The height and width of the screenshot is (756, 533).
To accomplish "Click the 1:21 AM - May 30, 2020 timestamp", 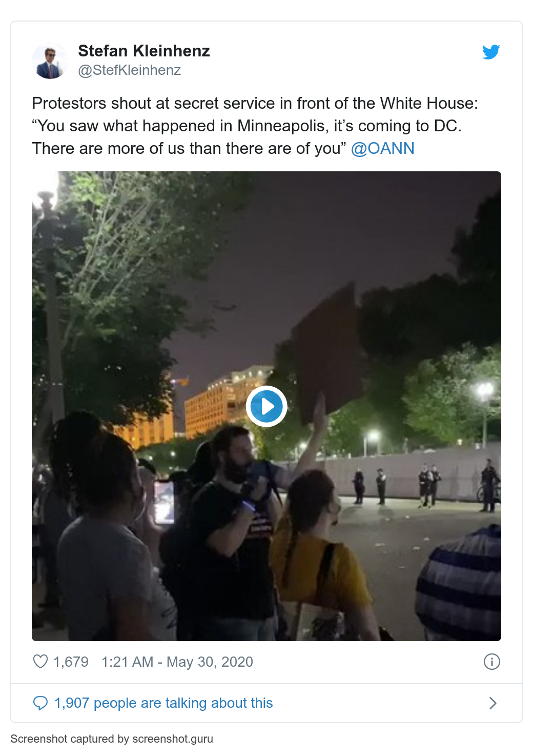I will (x=177, y=662).
